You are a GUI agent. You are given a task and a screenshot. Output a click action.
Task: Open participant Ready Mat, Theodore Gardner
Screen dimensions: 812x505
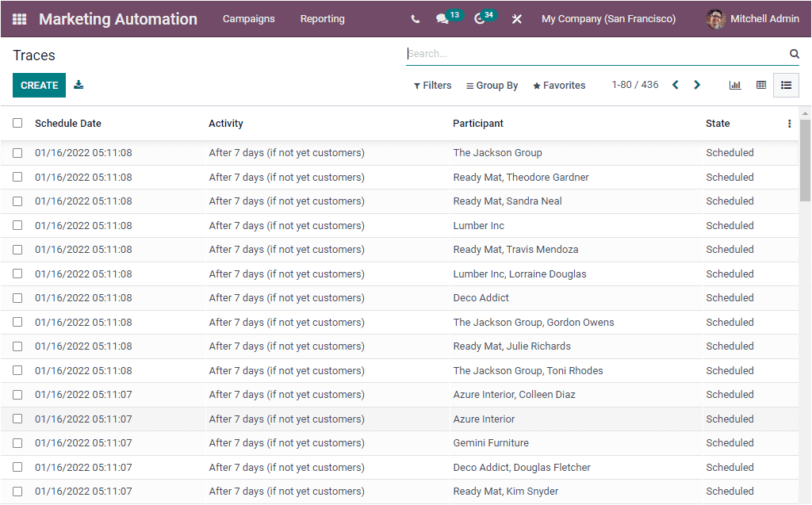[520, 177]
